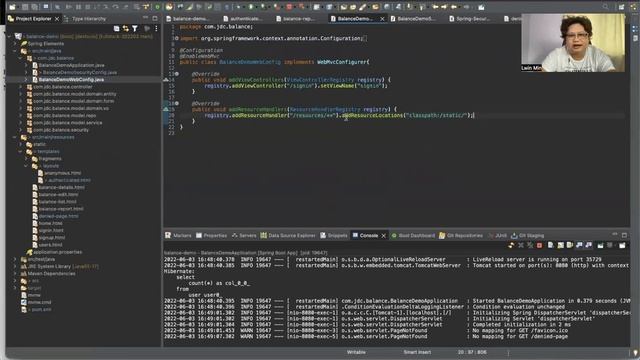Toggle Link with Editor in Project Explorer
The height and width of the screenshot is (360, 640).
[x=126, y=29]
